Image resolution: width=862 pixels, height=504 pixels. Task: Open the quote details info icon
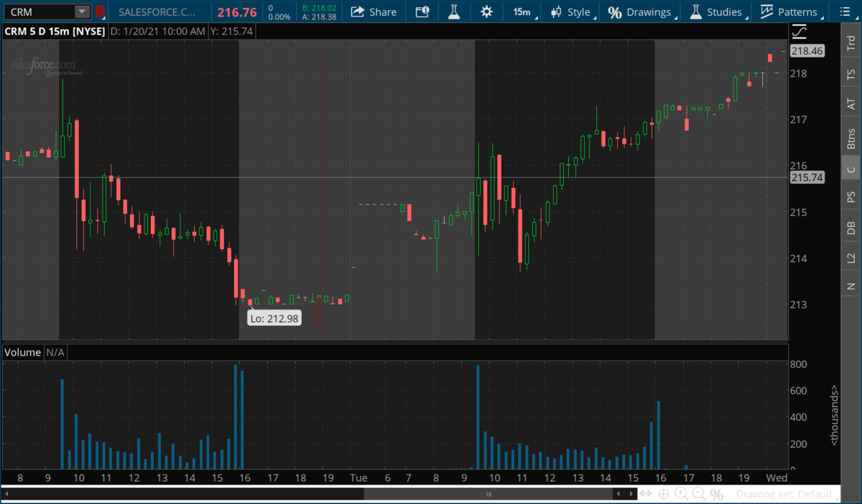point(422,11)
